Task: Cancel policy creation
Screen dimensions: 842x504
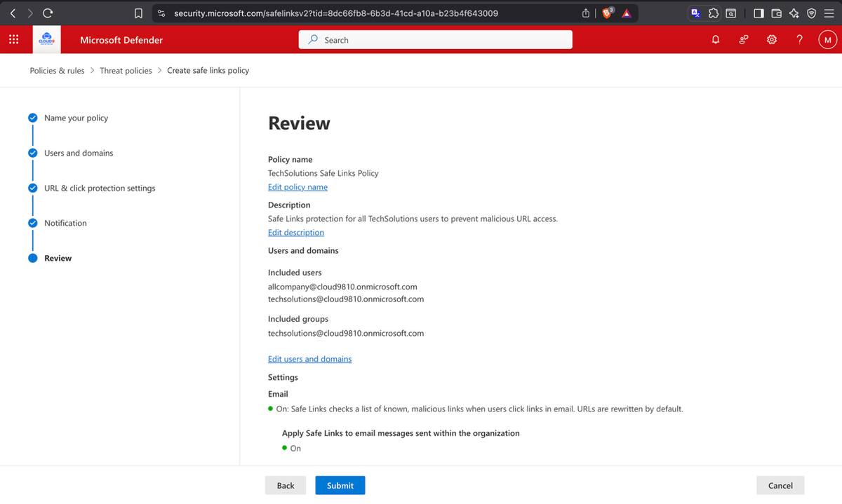Action: tap(780, 485)
